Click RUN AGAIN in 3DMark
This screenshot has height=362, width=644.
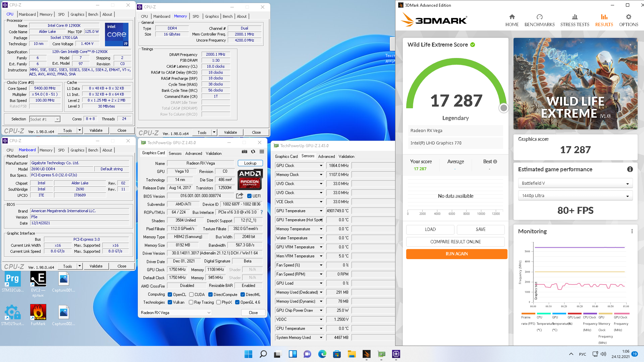coord(457,254)
